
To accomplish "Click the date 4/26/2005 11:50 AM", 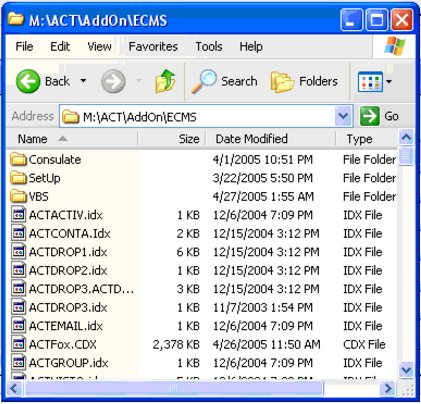I will (x=266, y=344).
